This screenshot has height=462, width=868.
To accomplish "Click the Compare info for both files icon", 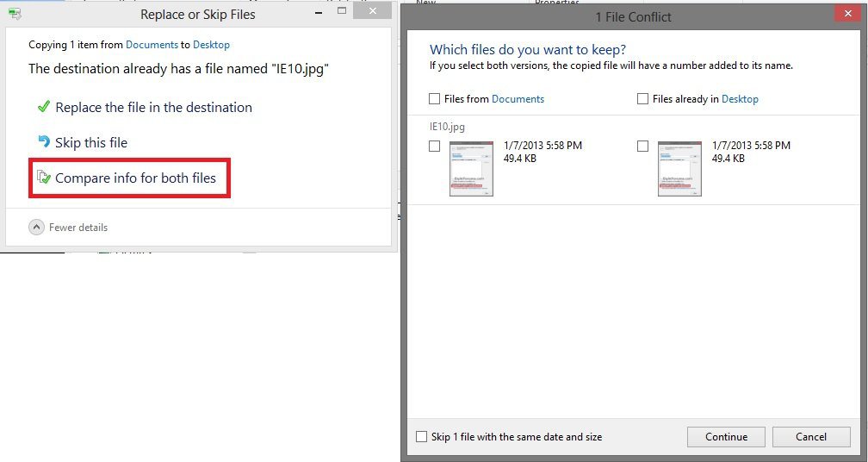I will pos(44,178).
